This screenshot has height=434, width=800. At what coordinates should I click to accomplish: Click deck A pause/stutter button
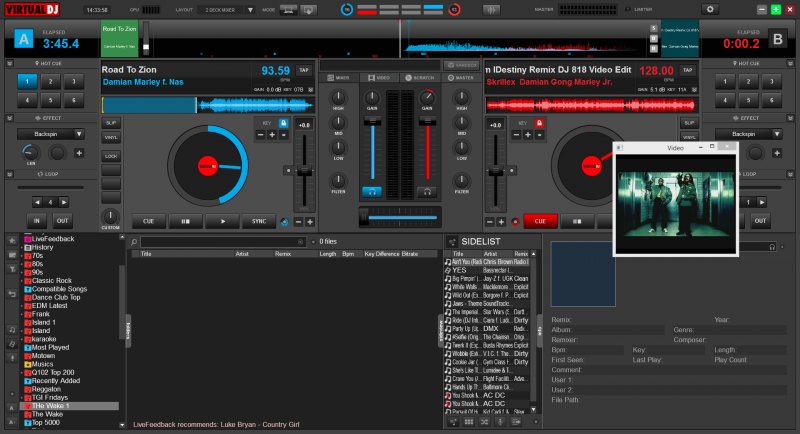(185, 221)
